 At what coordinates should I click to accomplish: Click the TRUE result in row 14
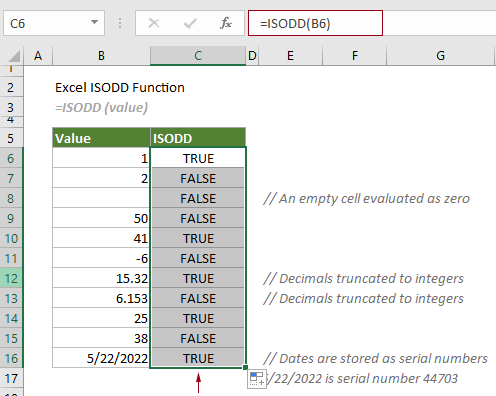pos(198,318)
